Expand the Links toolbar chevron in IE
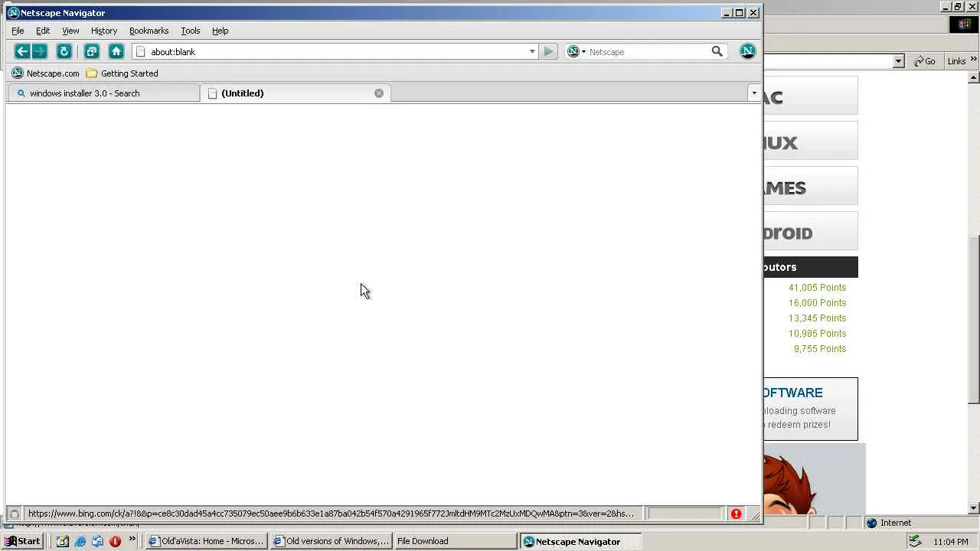 coord(975,61)
